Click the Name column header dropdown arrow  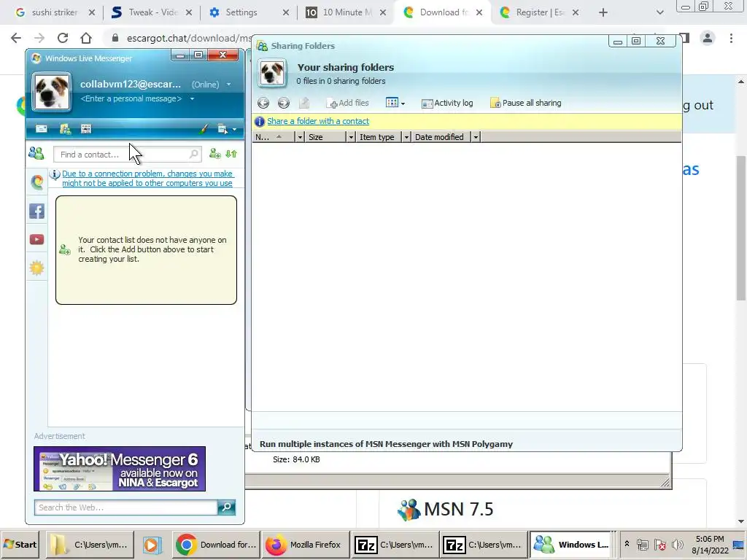click(x=300, y=137)
